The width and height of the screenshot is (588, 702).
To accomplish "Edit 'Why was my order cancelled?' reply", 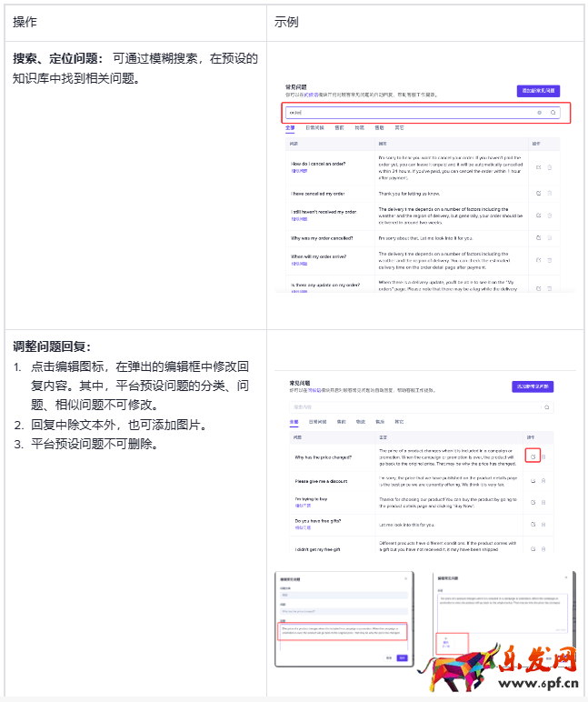I will (x=538, y=237).
